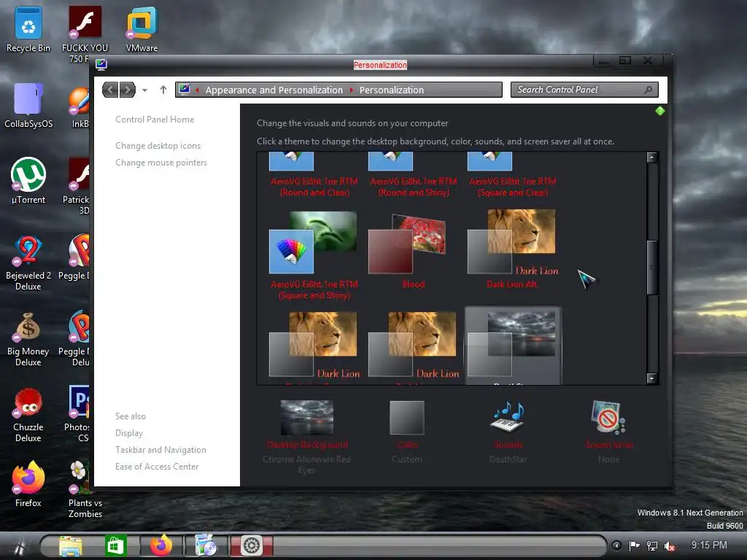This screenshot has width=747, height=560.
Task: Click the Search Control Panel field
Action: pos(584,90)
